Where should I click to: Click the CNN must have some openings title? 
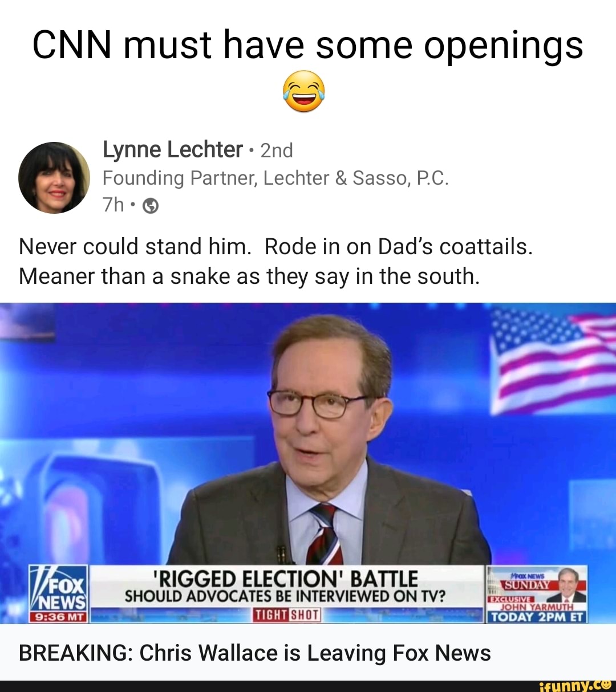(x=308, y=46)
